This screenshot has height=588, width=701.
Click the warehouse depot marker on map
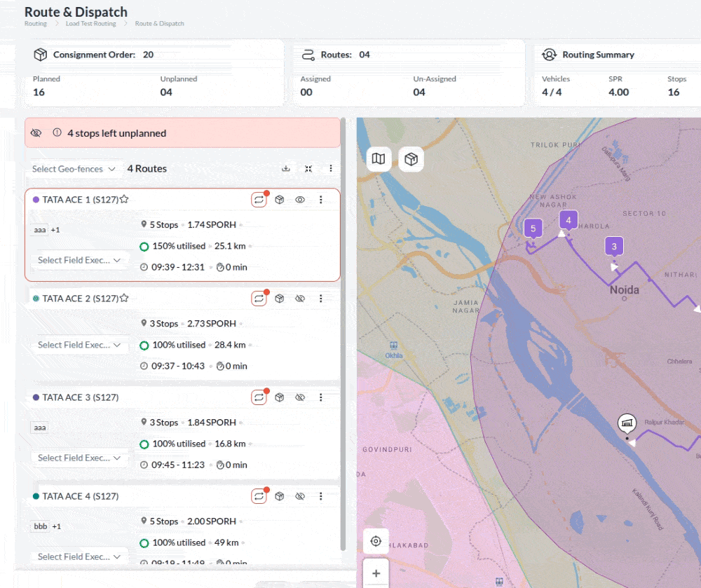click(627, 423)
